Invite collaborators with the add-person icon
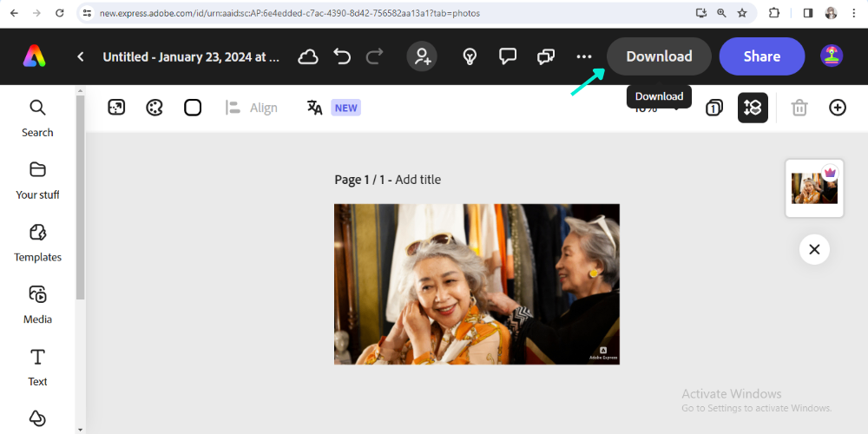 [422, 56]
